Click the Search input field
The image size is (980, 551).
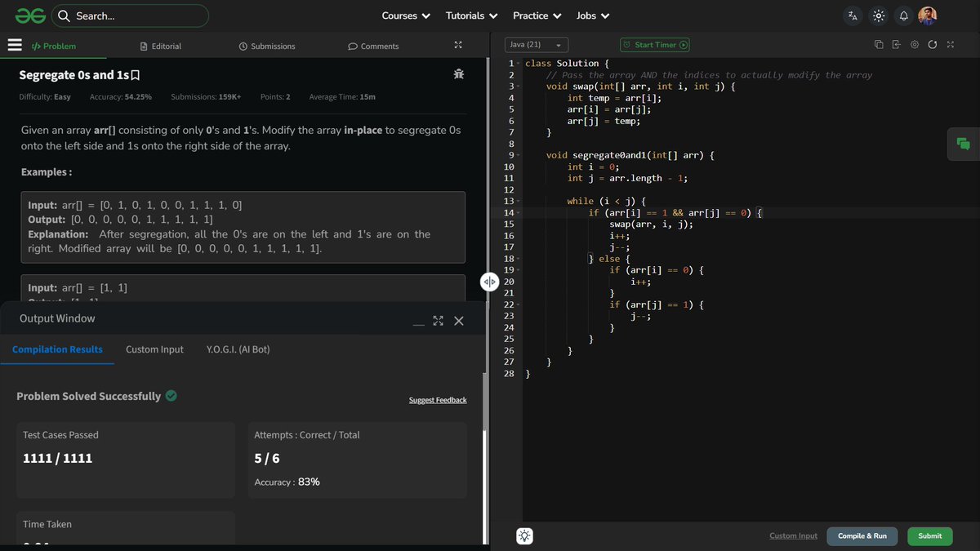point(131,15)
